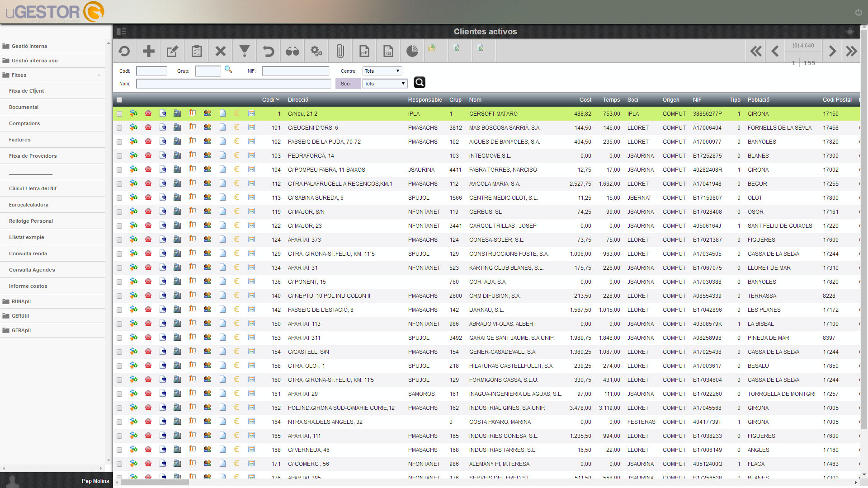Click the table horizontal scrollbar thumb
The height and width of the screenshot is (488, 868).
pos(155,483)
